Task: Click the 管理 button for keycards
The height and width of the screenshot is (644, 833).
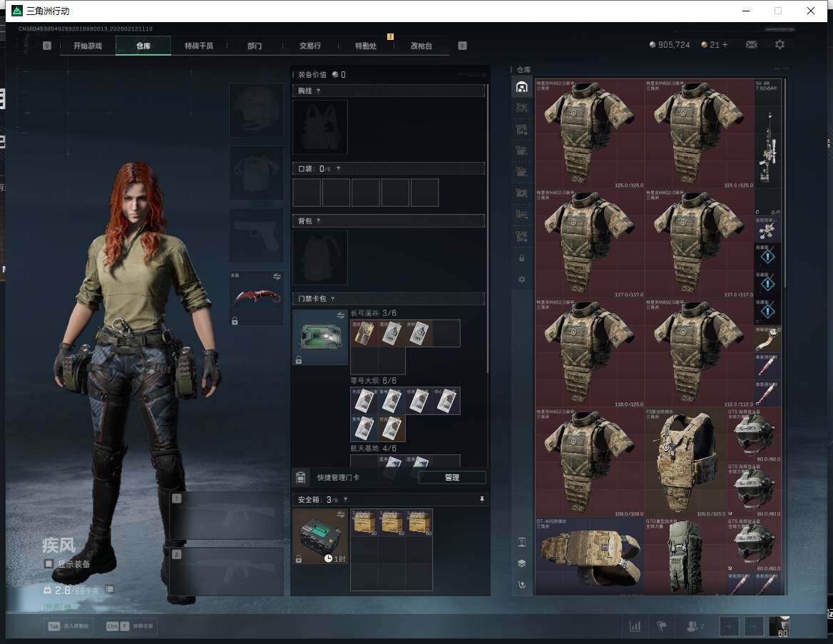Action: pyautogui.click(x=452, y=478)
